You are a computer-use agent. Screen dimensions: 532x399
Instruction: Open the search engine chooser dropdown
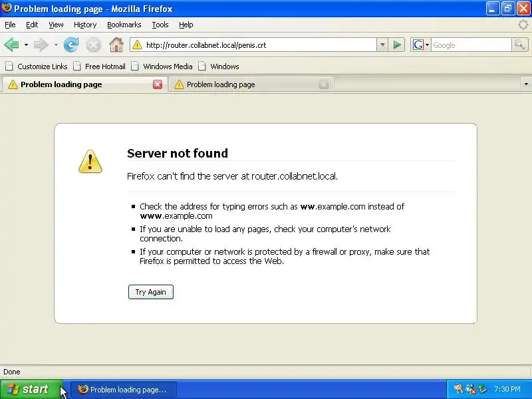pos(427,45)
